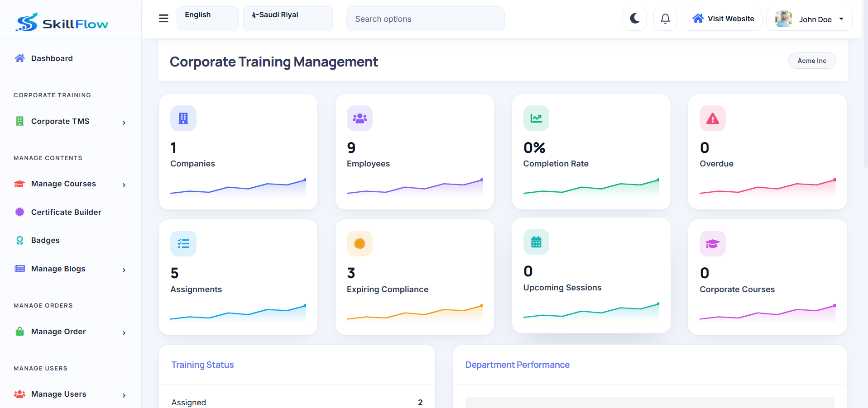Viewport: 868px width, 408px height.
Task: Click the Corporate TMS building icon
Action: pyautogui.click(x=19, y=121)
